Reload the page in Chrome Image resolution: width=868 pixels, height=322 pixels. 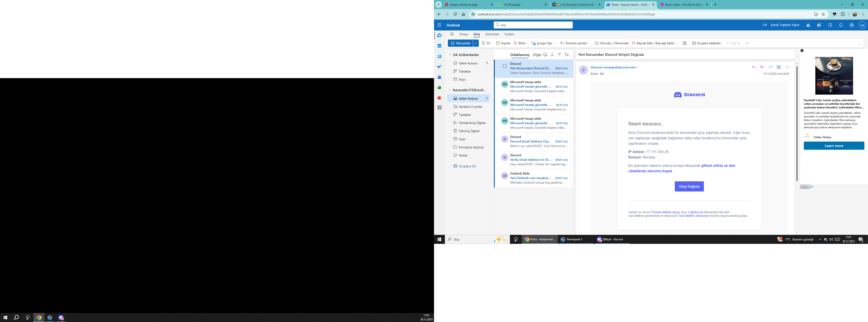click(455, 14)
